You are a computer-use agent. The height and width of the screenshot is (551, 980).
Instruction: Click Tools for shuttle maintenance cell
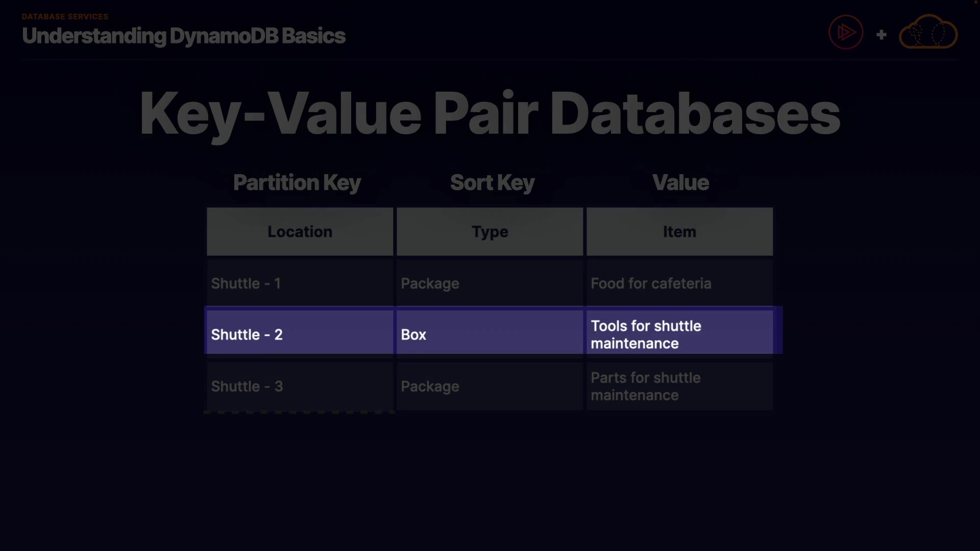pyautogui.click(x=679, y=334)
